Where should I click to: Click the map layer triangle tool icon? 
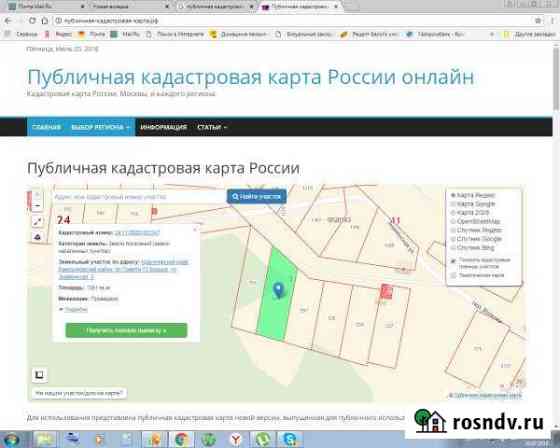click(38, 237)
